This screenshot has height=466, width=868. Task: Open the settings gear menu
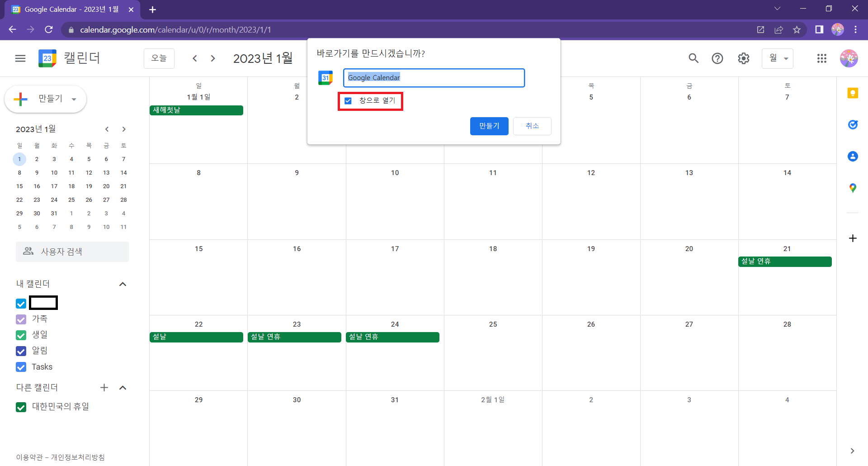(744, 58)
